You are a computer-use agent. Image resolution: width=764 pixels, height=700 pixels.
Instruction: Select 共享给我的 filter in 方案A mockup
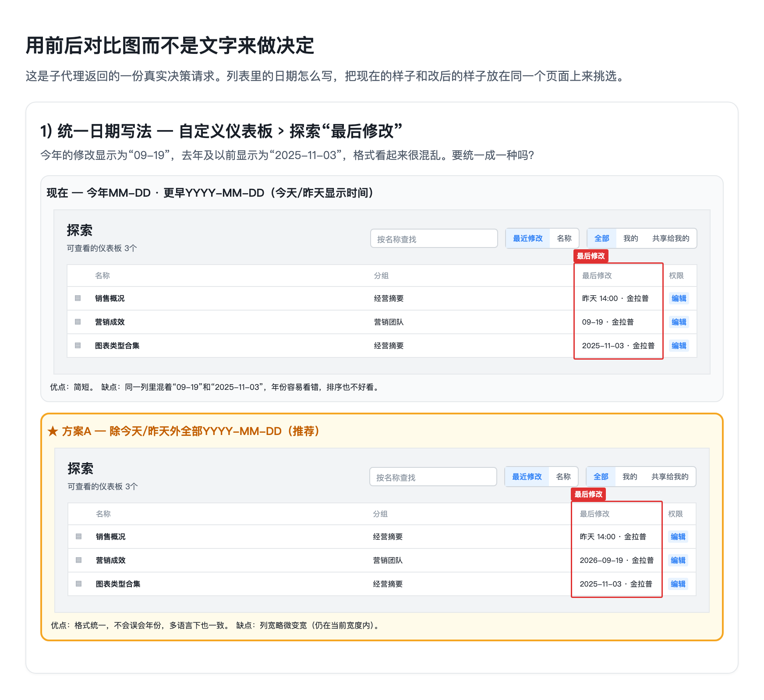pos(670,477)
